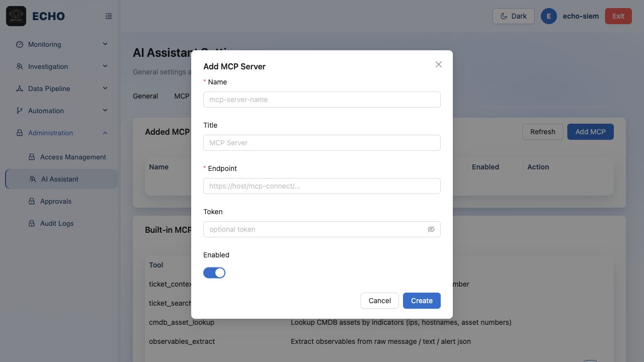Click the Data Pipeline menu label
Screen dimensions: 644x362
49,88
